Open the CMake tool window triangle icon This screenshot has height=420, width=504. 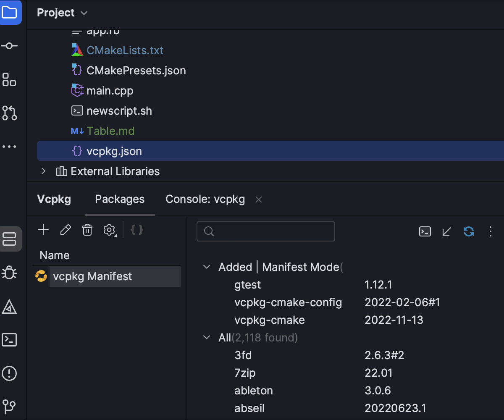click(x=9, y=307)
